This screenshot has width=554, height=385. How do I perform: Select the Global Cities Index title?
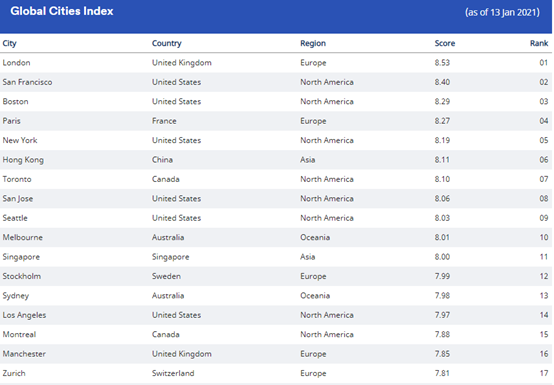point(62,11)
